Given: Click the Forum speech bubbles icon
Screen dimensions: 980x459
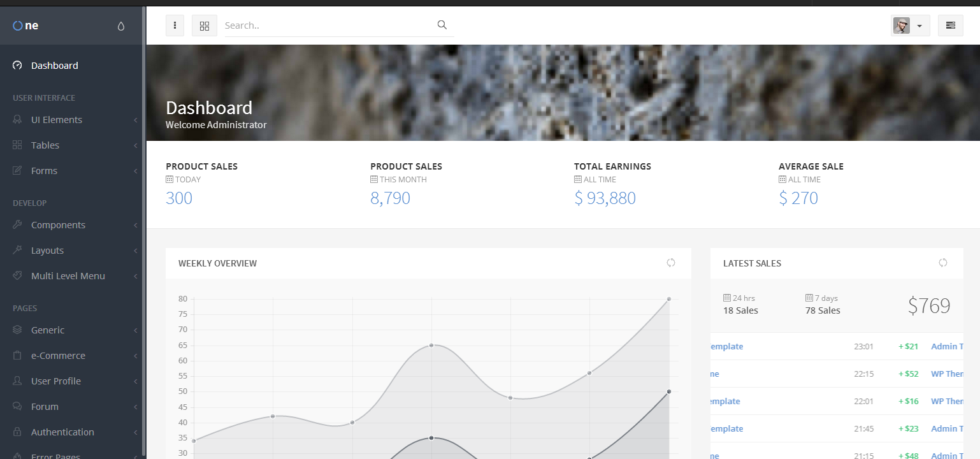Looking at the screenshot, I should 17,407.
